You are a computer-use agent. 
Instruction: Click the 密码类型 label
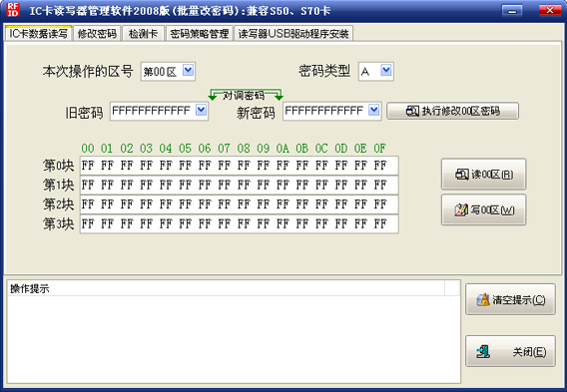324,71
